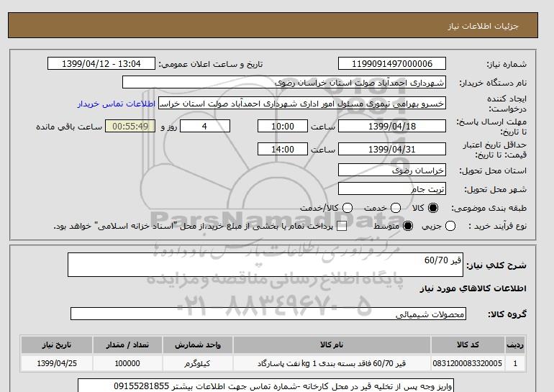554x392 pixels.
Task: Select row number 1 cell
Action: click(x=515, y=363)
